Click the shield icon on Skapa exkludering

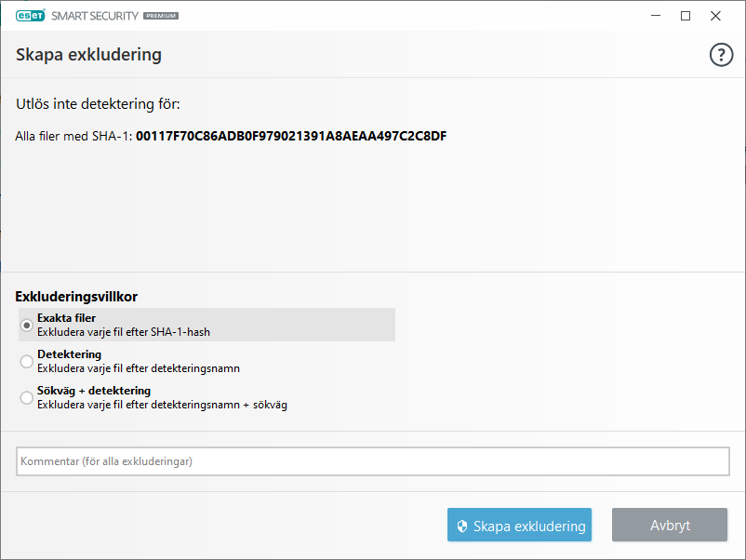click(460, 526)
